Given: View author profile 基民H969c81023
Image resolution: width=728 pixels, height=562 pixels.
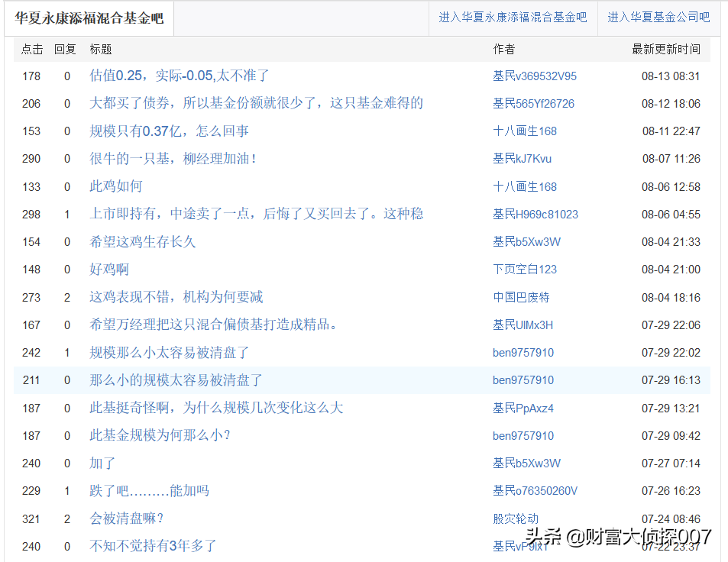Looking at the screenshot, I should 535,215.
